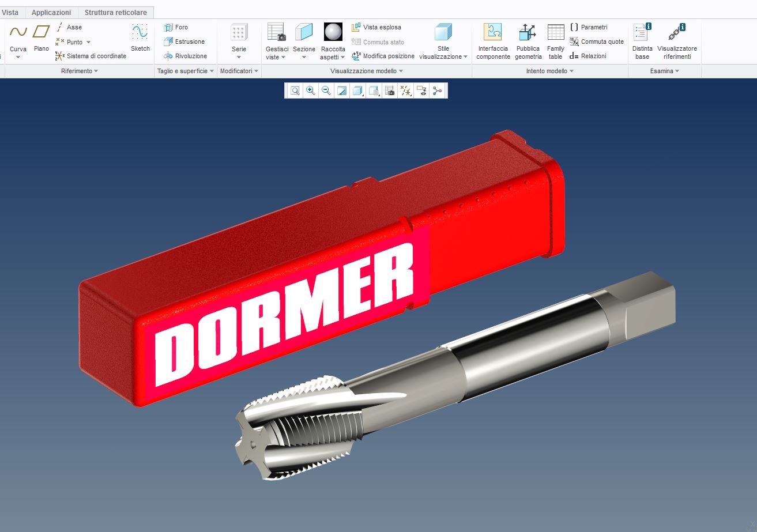Click the Sezione tool icon

coord(304,32)
